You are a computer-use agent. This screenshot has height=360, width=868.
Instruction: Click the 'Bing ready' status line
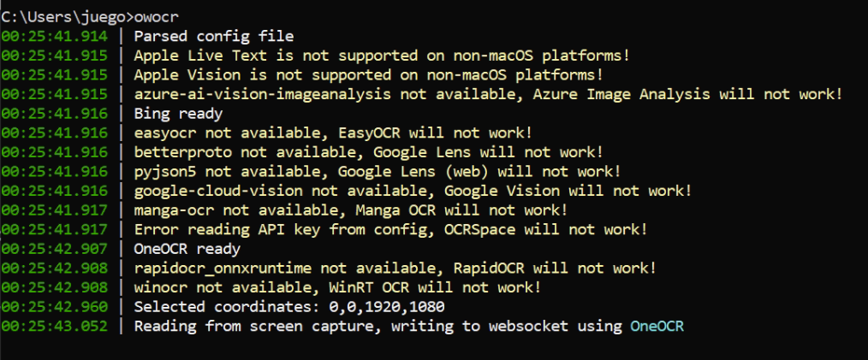tap(178, 114)
